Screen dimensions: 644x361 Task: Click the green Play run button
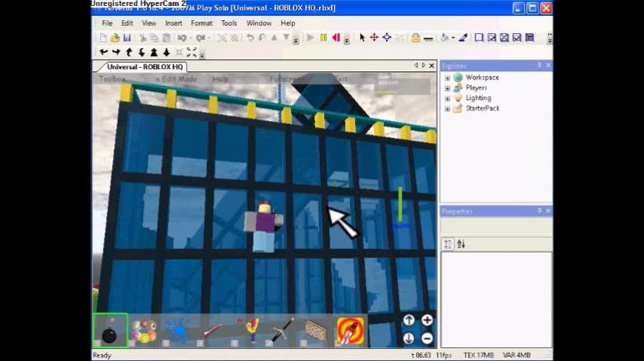tap(311, 38)
